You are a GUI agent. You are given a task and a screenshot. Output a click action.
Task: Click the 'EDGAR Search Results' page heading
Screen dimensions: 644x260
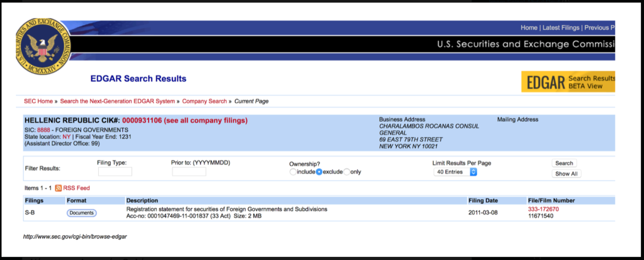pos(139,79)
